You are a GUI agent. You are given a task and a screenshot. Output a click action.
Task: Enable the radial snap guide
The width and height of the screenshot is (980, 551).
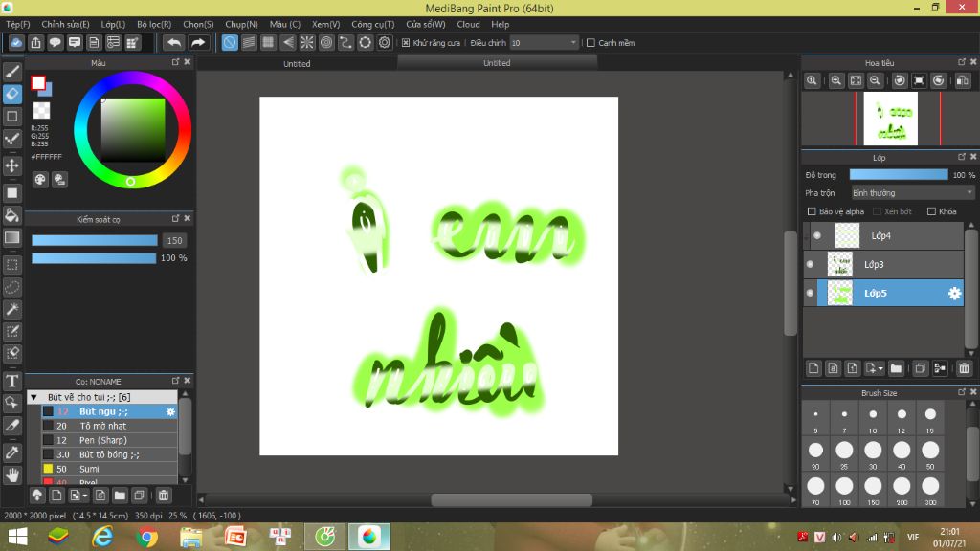307,42
